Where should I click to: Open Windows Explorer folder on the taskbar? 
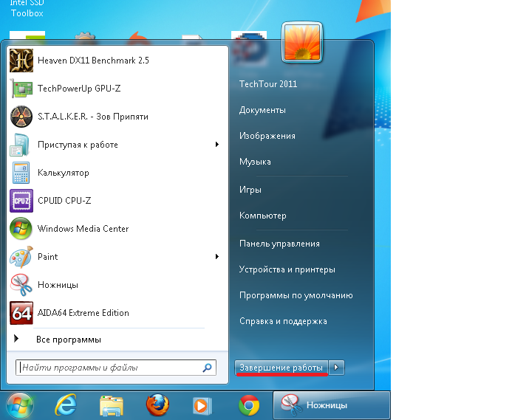(112, 405)
